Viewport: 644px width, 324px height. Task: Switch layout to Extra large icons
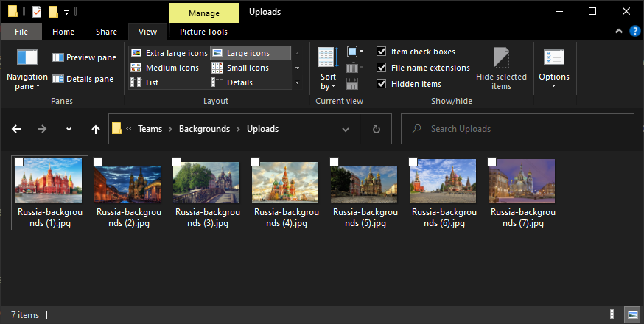(169, 53)
